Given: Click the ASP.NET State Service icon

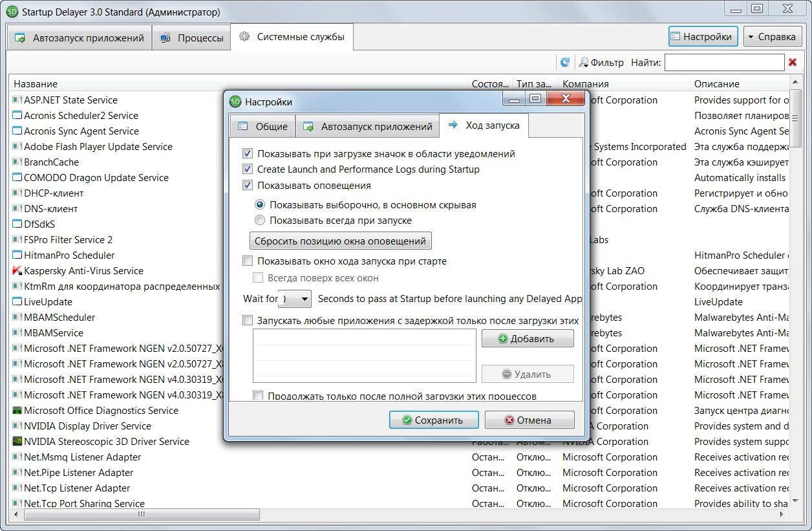Looking at the screenshot, I should [17, 100].
